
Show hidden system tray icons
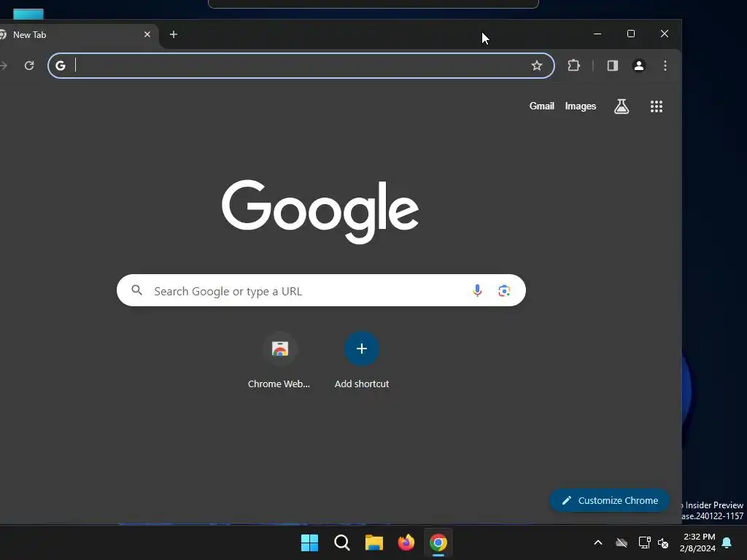coord(598,542)
